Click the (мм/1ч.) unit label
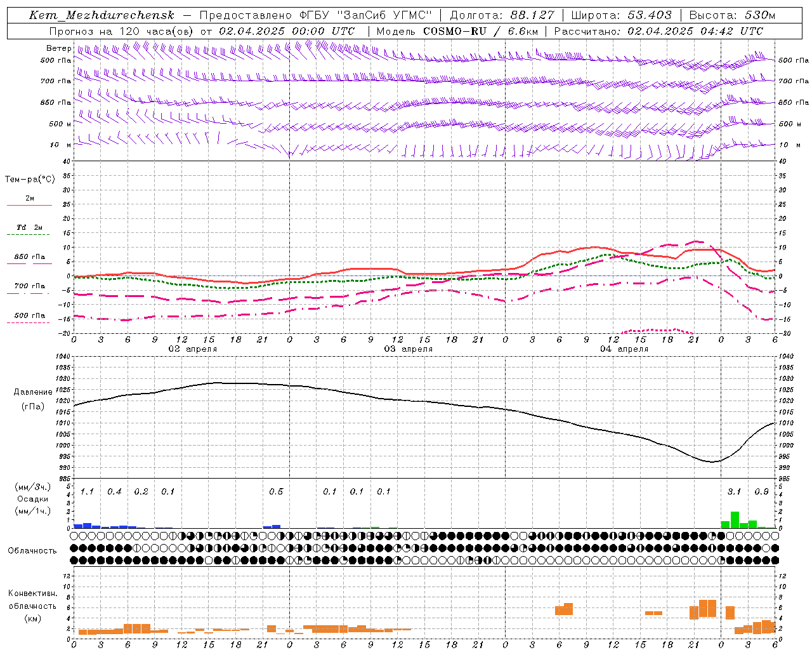The height and width of the screenshot is (650, 812). coord(33,511)
